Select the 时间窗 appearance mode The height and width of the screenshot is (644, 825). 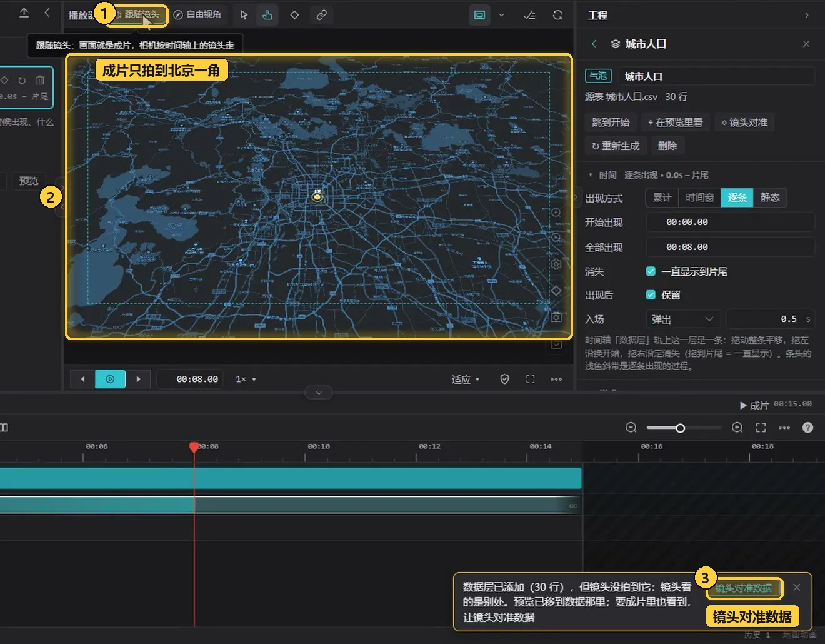[699, 198]
